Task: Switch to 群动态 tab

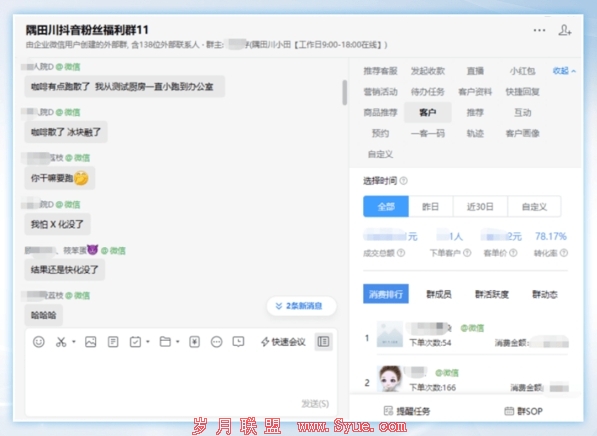Action: coord(544,294)
